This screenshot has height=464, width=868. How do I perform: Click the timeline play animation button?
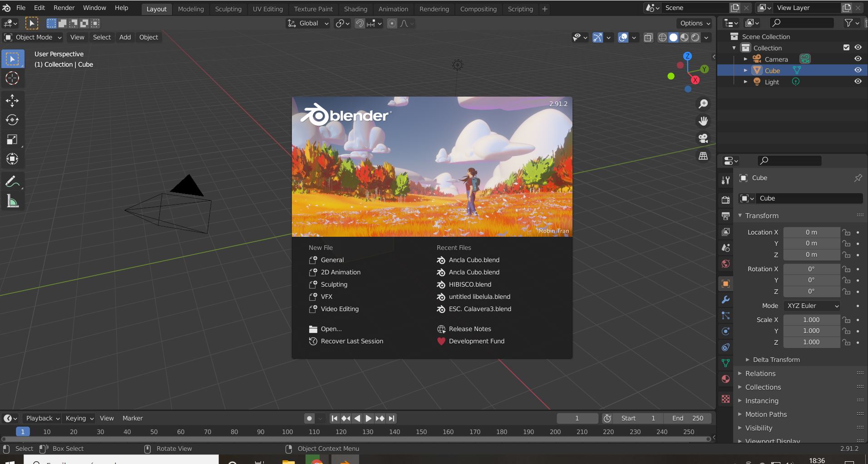click(x=369, y=418)
